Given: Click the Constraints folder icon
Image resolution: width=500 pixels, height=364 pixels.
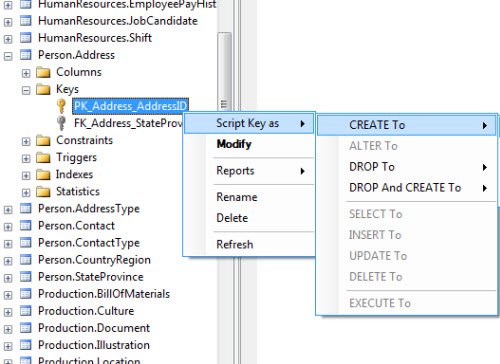Looking at the screenshot, I should click(43, 141).
